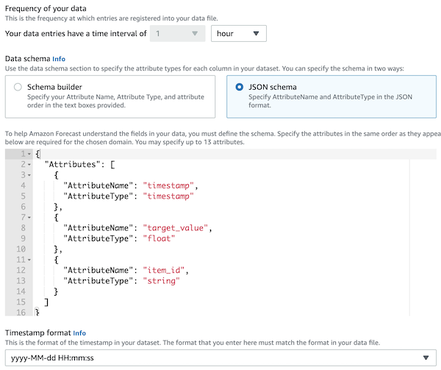
Task: Click line number 16 in the gutter
Action: (21, 312)
